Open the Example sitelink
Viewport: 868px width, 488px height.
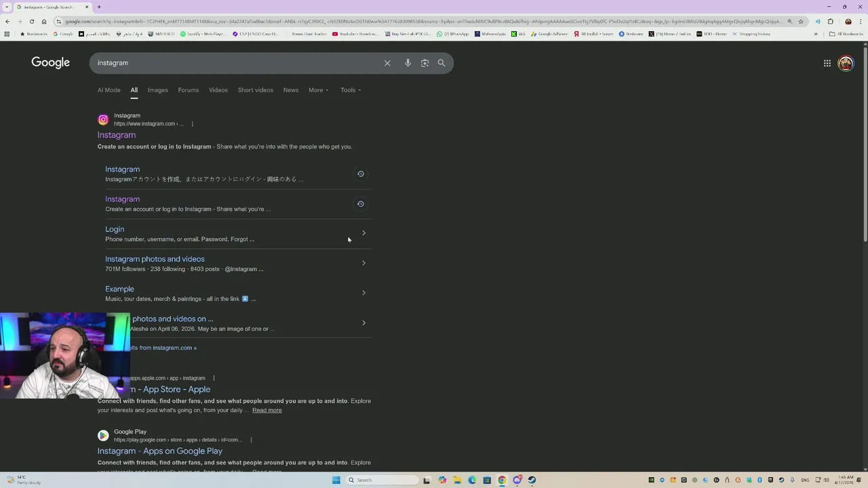pos(119,289)
